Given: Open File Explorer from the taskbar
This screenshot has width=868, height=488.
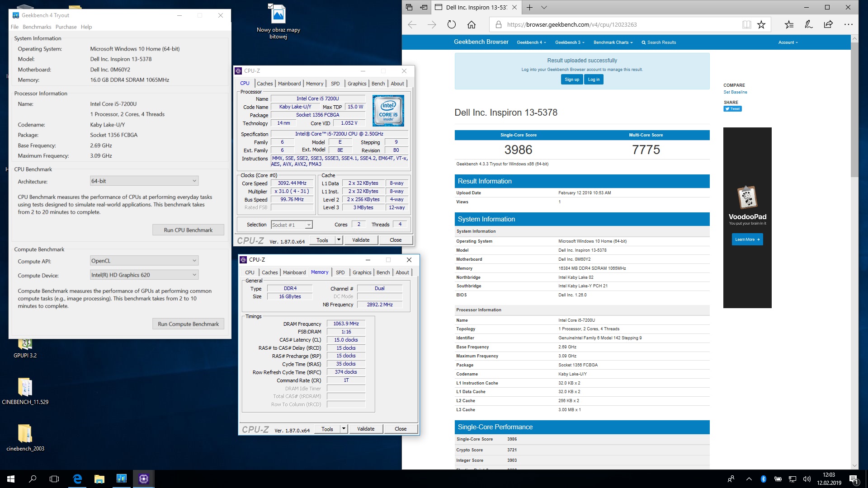Looking at the screenshot, I should 99,479.
